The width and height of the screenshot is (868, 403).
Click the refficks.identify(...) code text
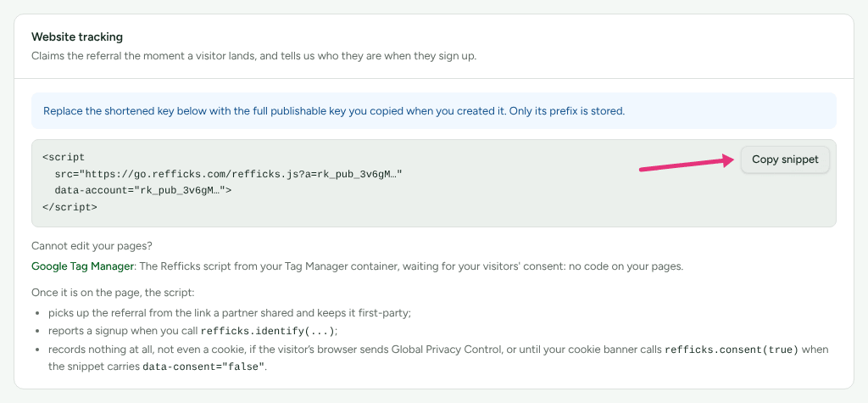pyautogui.click(x=267, y=332)
